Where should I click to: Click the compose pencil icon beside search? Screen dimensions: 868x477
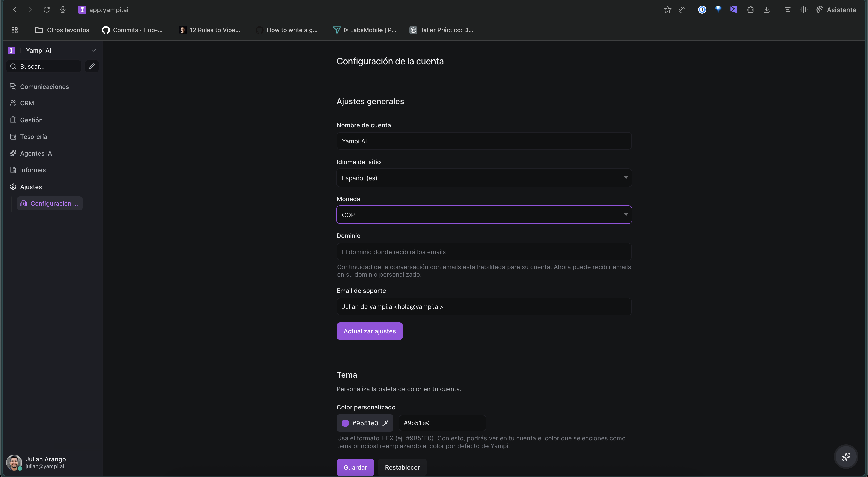(x=92, y=66)
